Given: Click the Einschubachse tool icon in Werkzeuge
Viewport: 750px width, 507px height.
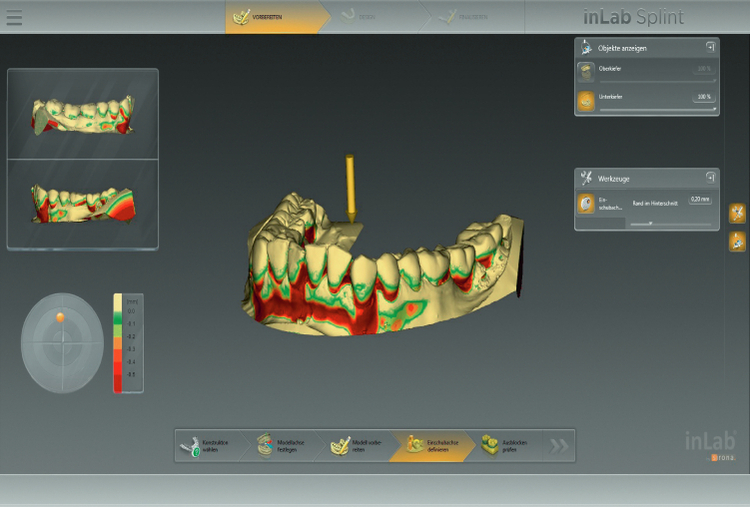Looking at the screenshot, I should tap(587, 204).
